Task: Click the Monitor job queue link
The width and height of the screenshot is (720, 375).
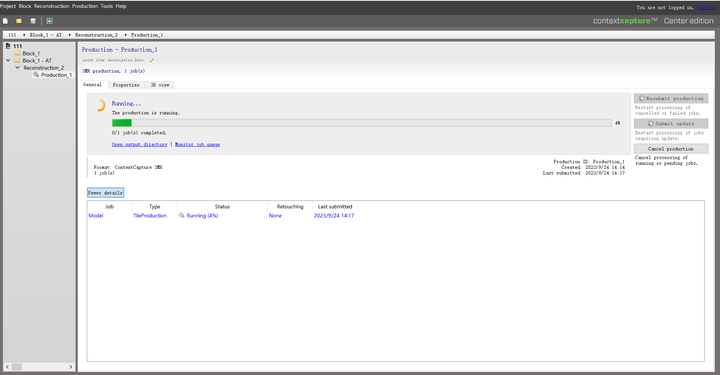Action: coord(197,144)
